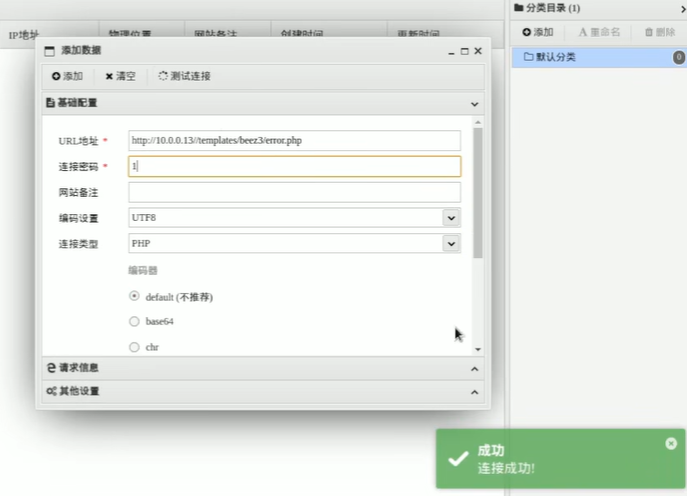687x496 pixels.
Task: Select the default (不推荐) encoder radio button
Action: (135, 296)
